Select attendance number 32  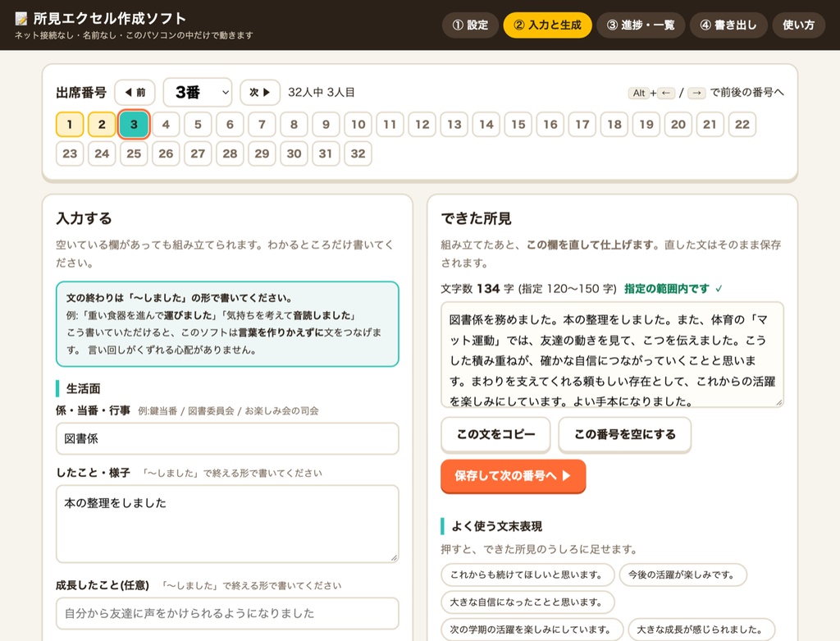pyautogui.click(x=358, y=153)
